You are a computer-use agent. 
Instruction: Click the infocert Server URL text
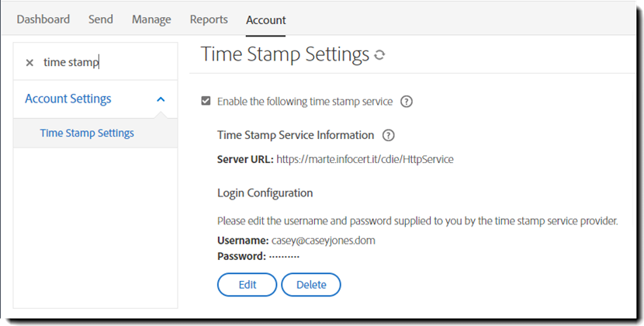click(365, 159)
